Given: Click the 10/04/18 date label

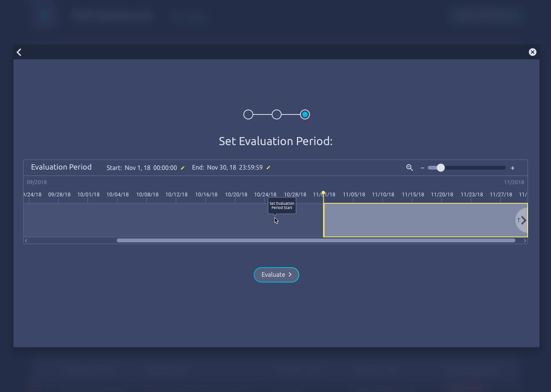Looking at the screenshot, I should 117,194.
